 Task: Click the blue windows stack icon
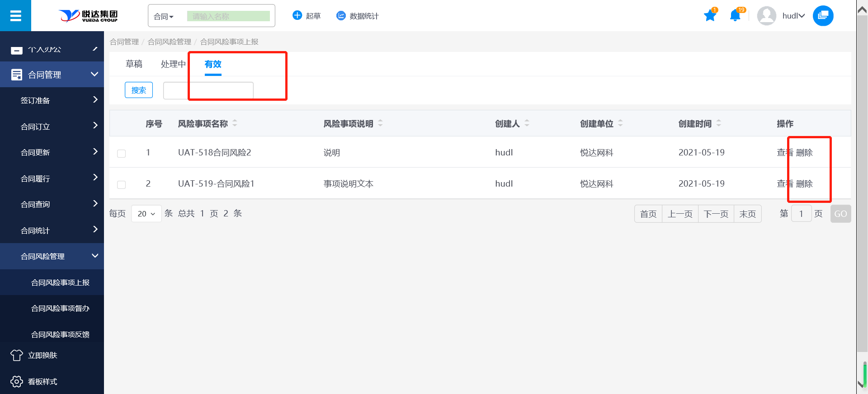(x=823, y=16)
